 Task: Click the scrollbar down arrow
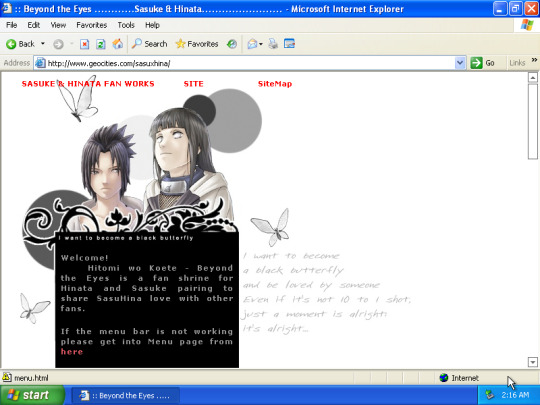[x=533, y=362]
